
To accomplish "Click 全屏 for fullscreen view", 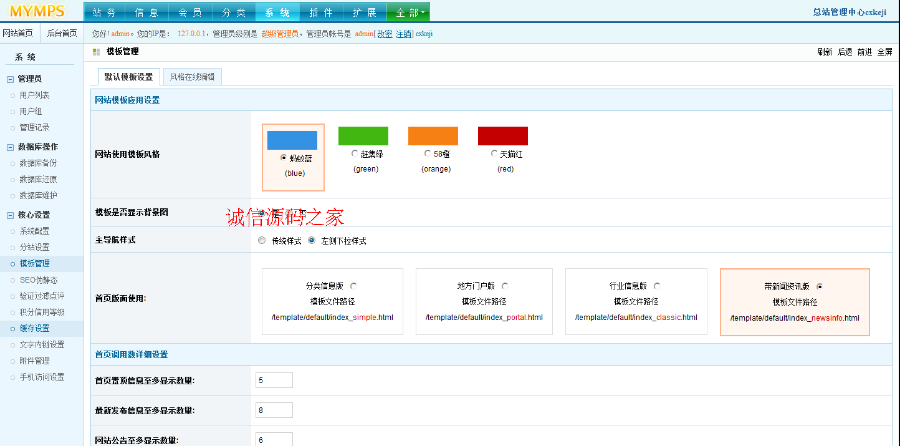I will (885, 52).
